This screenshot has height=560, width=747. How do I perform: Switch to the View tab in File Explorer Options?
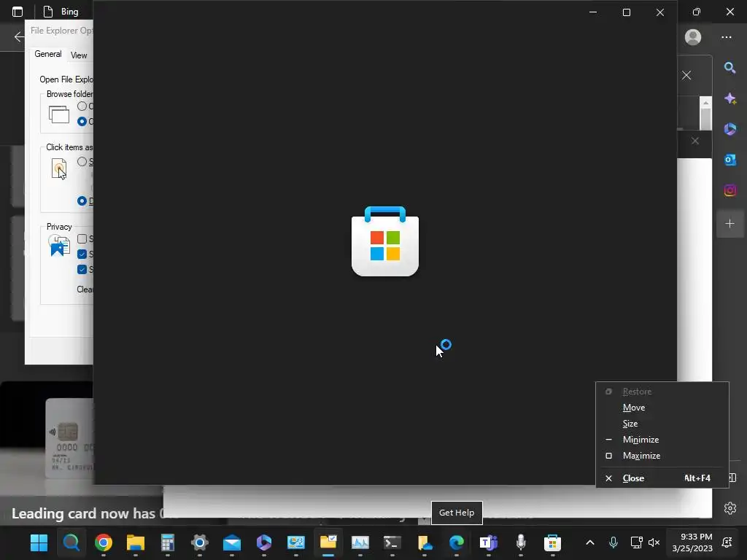tap(79, 55)
